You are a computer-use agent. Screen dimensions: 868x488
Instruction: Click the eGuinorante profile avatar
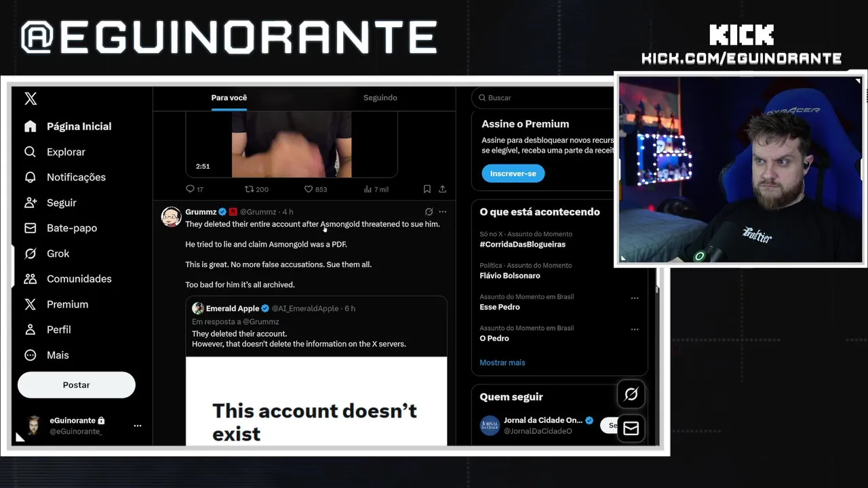click(33, 426)
